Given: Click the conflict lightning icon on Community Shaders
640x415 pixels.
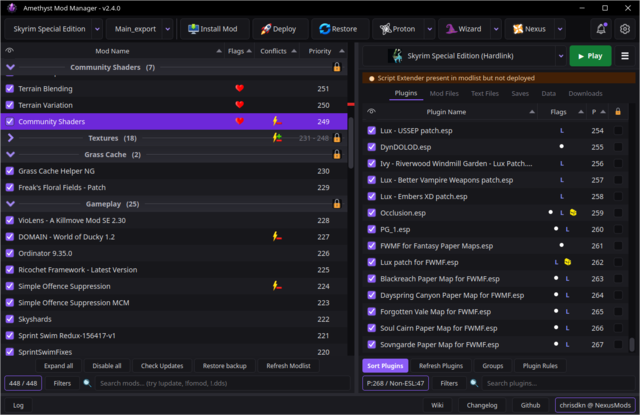Looking at the screenshot, I should click(277, 121).
